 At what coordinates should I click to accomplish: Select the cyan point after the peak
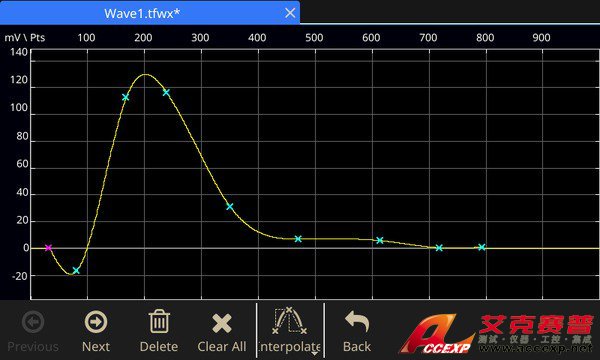click(166, 92)
